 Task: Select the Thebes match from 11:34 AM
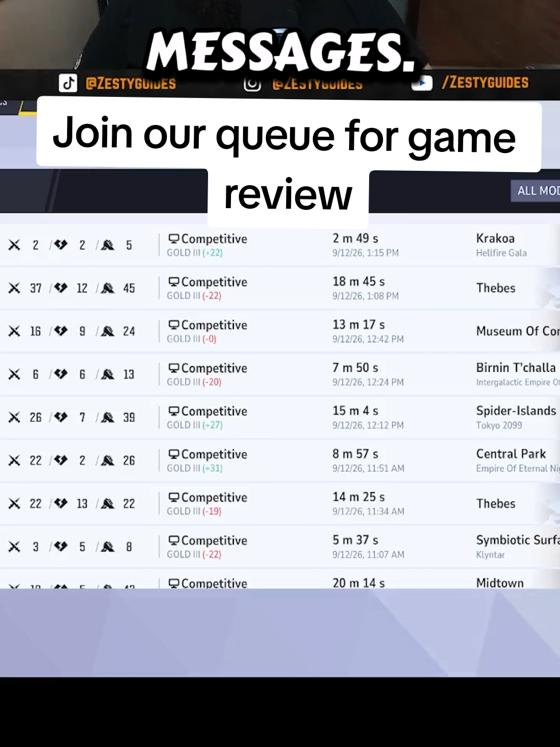click(x=280, y=503)
